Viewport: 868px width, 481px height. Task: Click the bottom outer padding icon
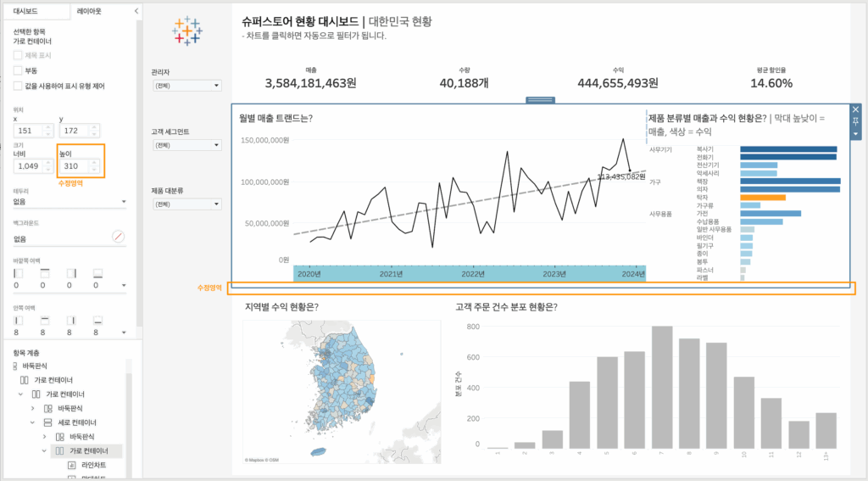point(97,274)
